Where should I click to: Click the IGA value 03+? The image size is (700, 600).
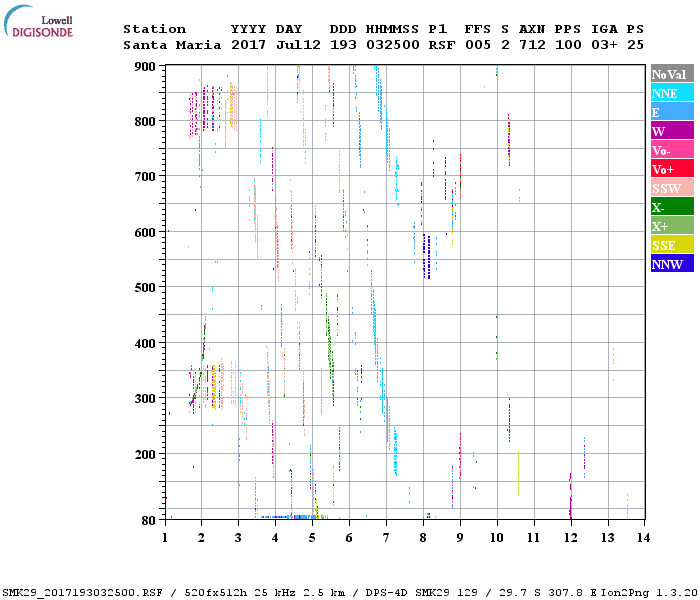point(604,45)
